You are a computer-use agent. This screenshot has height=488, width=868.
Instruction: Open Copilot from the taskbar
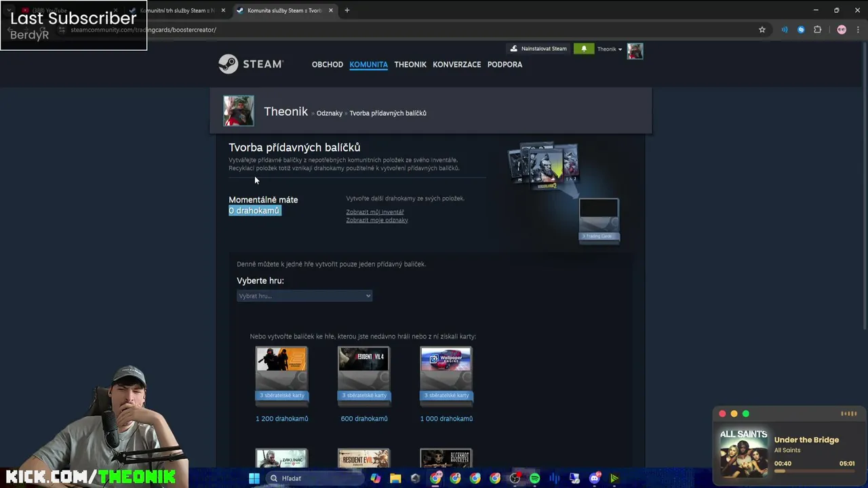pyautogui.click(x=376, y=479)
